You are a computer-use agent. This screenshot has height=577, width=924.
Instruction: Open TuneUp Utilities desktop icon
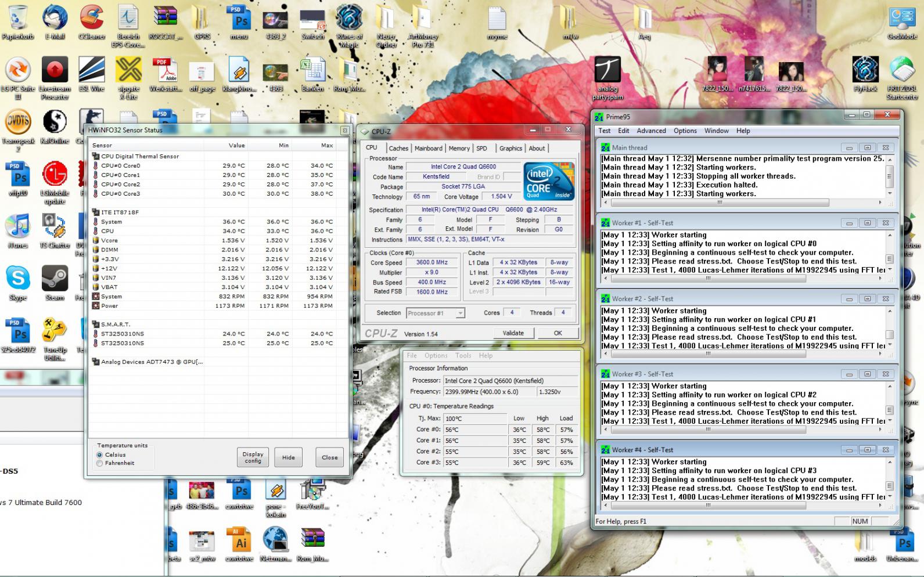(x=55, y=339)
